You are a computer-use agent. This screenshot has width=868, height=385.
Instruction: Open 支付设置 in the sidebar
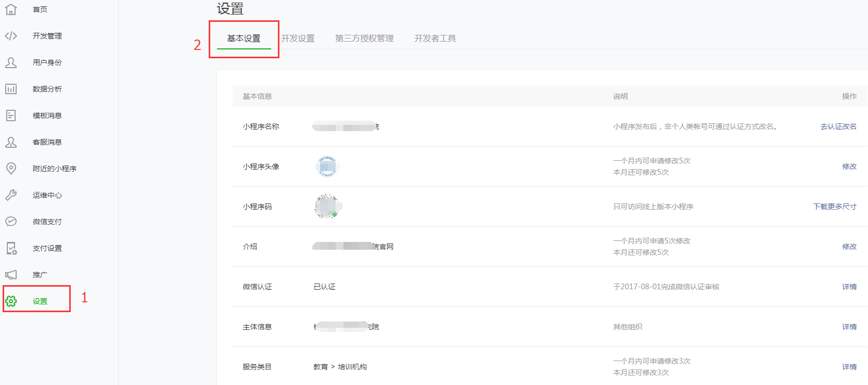click(x=47, y=248)
